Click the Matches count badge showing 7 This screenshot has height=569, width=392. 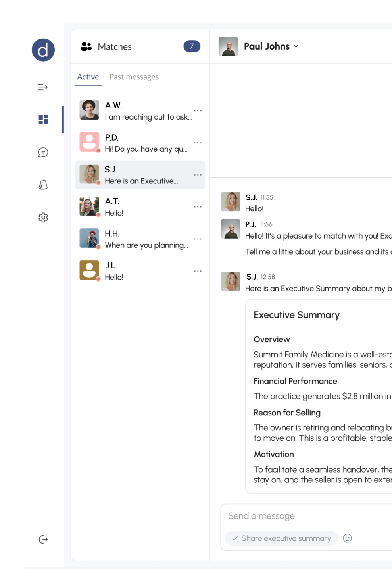pos(192,46)
